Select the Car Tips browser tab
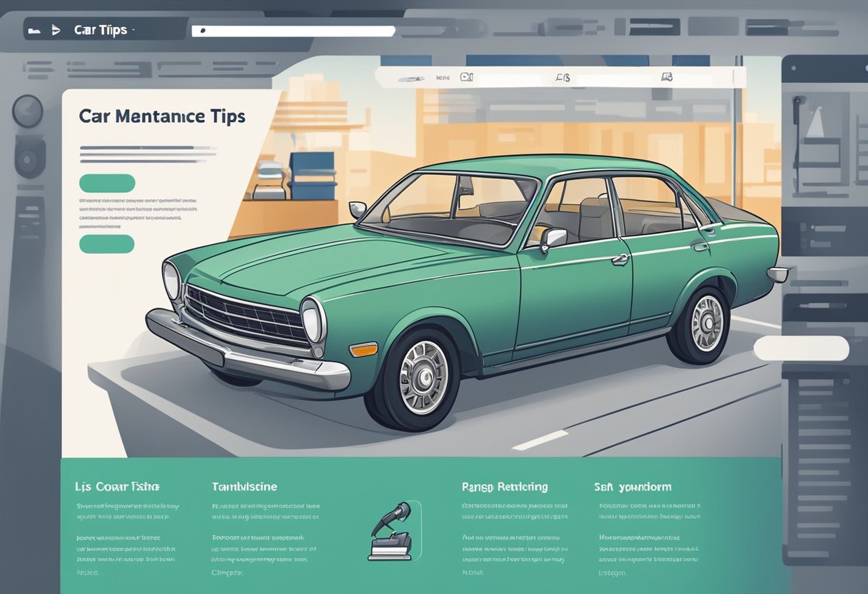This screenshot has height=594, width=868. click(x=100, y=30)
